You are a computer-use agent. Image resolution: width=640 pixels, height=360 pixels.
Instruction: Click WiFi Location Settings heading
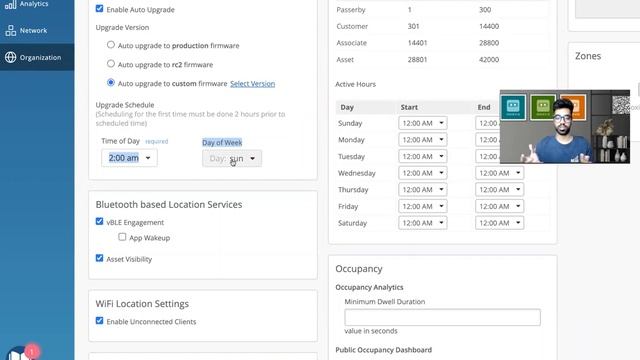tap(142, 304)
